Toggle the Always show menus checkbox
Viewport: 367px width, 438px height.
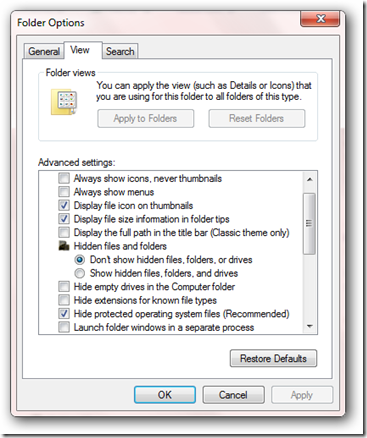point(64,192)
